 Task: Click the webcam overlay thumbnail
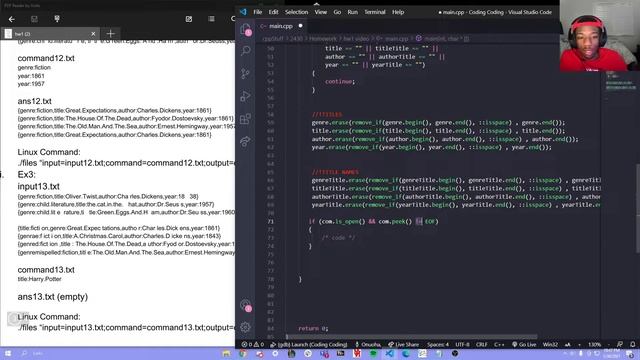click(600, 36)
